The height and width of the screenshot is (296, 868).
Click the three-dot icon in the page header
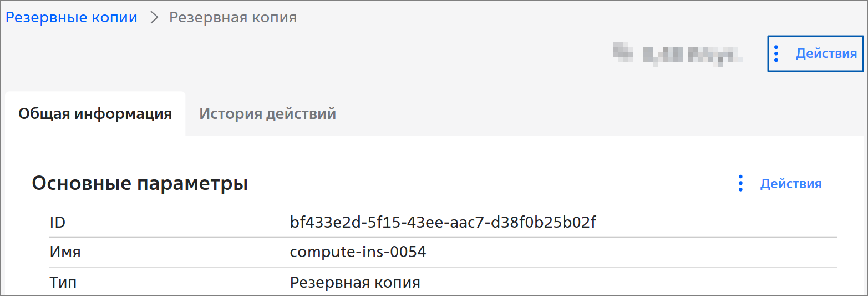tap(776, 53)
